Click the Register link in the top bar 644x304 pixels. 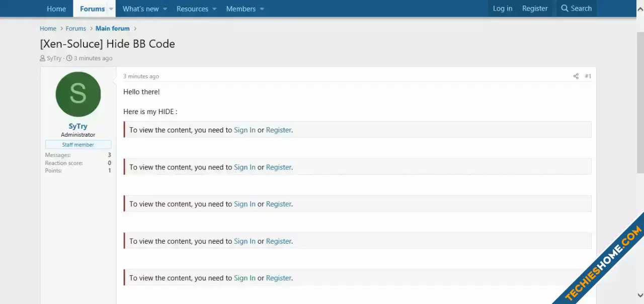(535, 9)
